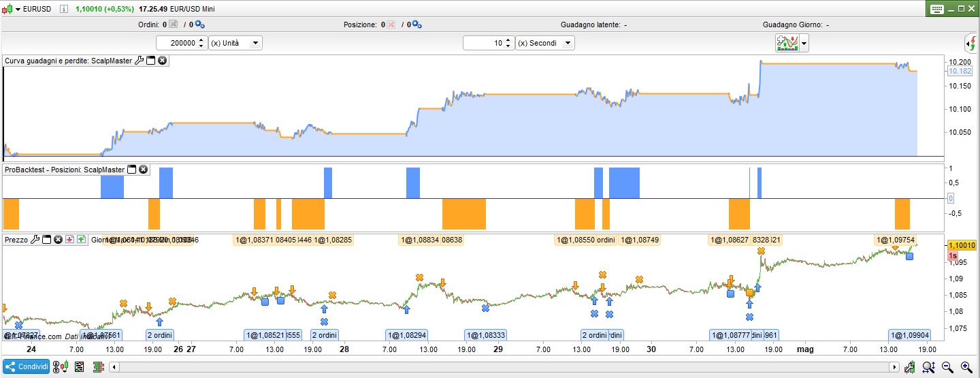Toggle maximize on Curva guadagni panel
The width and height of the screenshot is (980, 378).
pyautogui.click(x=151, y=61)
